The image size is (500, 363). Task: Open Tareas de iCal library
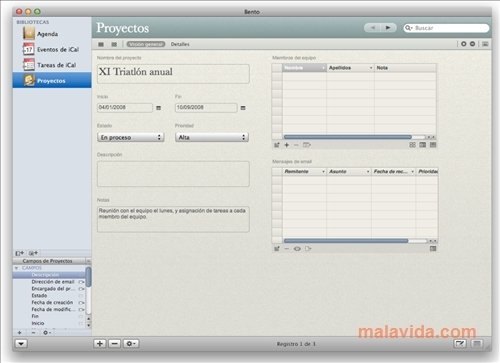(x=56, y=65)
